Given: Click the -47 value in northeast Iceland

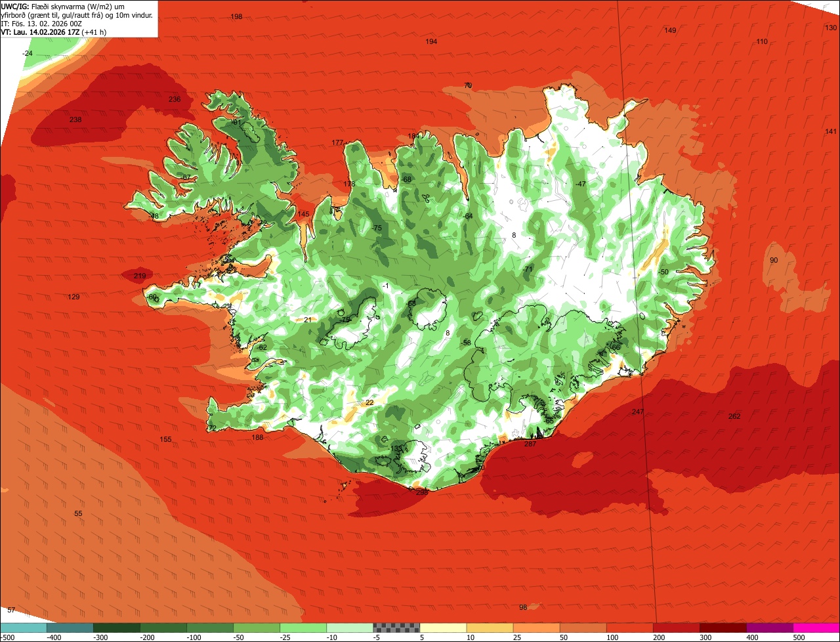Looking at the screenshot, I should tap(580, 184).
